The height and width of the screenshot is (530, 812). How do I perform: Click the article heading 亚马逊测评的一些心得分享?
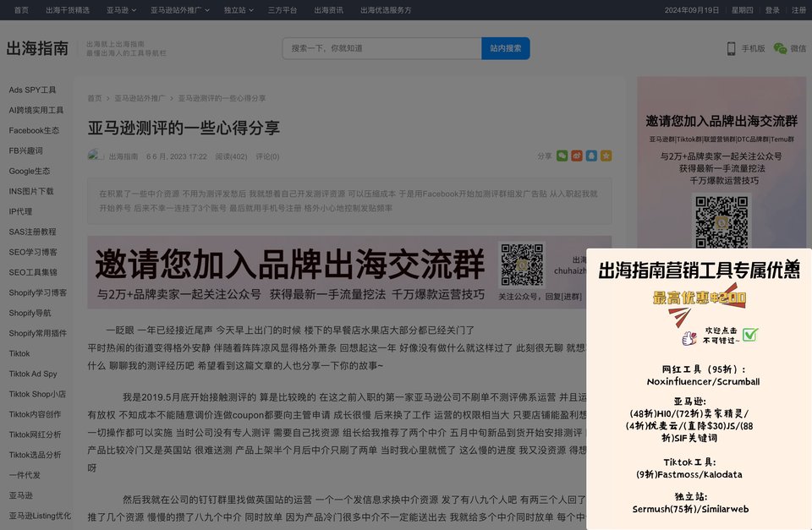point(184,128)
